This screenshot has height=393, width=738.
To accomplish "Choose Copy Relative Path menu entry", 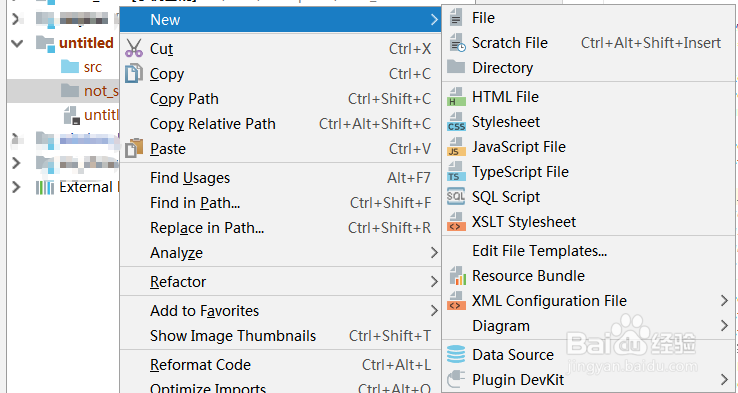I will coord(281,124).
